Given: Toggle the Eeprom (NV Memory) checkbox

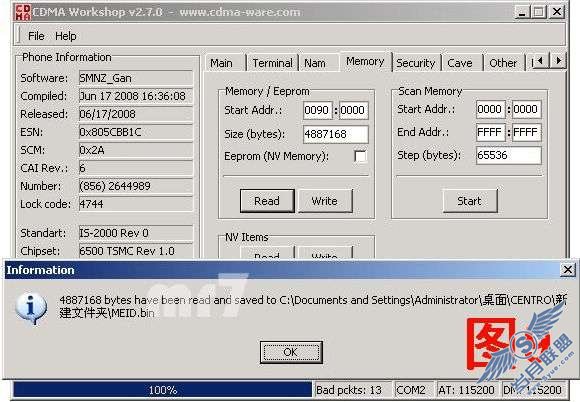Looking at the screenshot, I should pos(360,156).
